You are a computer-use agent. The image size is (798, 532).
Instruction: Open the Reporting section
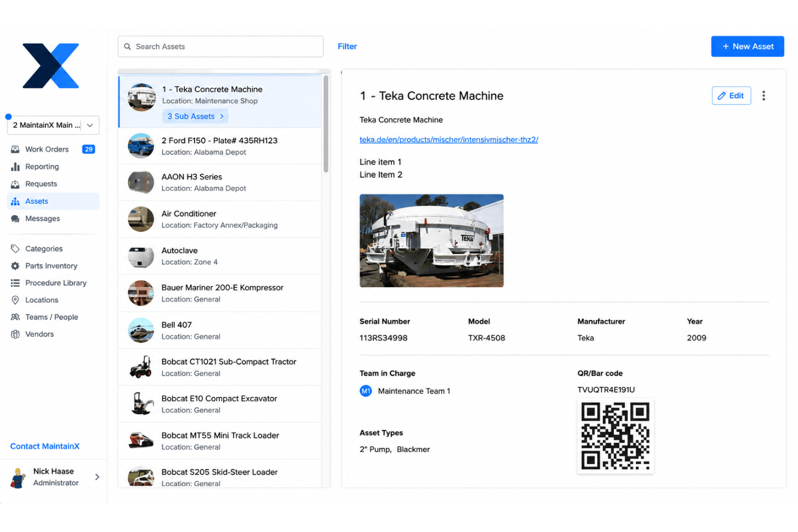tap(42, 167)
